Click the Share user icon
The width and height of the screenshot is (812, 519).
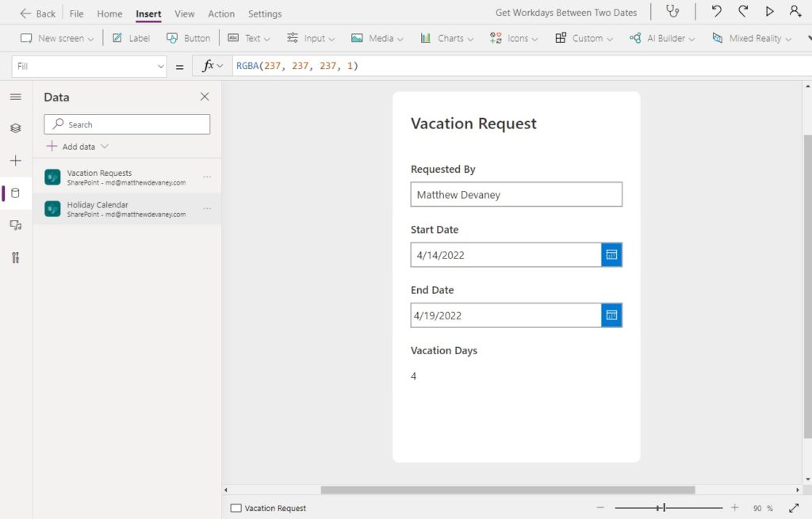tap(795, 11)
